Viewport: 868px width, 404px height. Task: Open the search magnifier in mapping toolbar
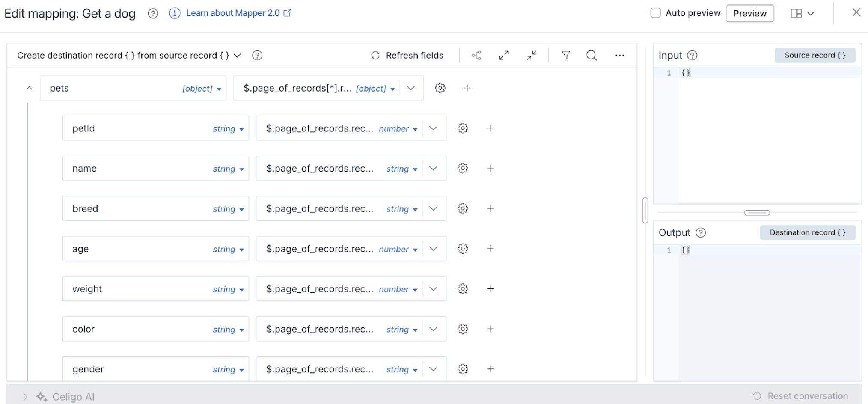point(592,56)
